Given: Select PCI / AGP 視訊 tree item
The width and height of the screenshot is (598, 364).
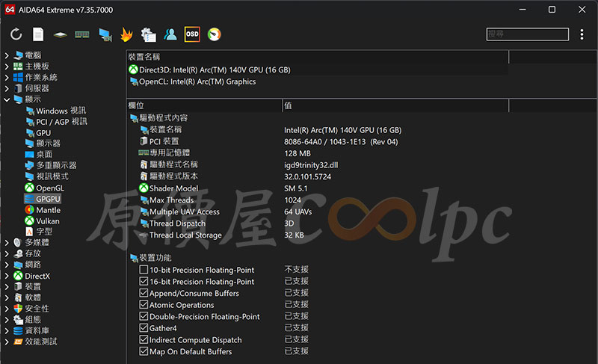Looking at the screenshot, I should [57, 122].
